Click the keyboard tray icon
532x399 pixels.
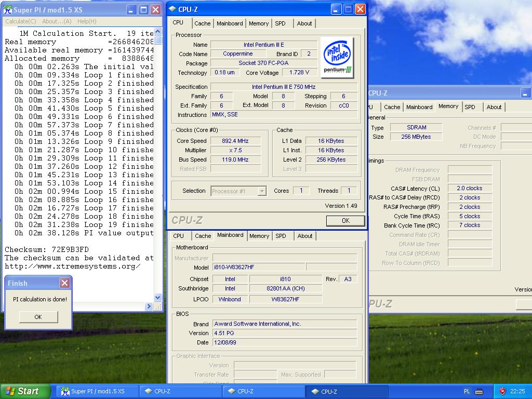click(x=478, y=392)
